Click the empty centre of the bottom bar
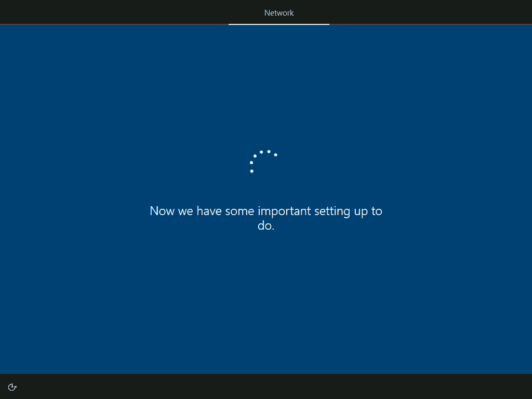 pyautogui.click(x=266, y=387)
